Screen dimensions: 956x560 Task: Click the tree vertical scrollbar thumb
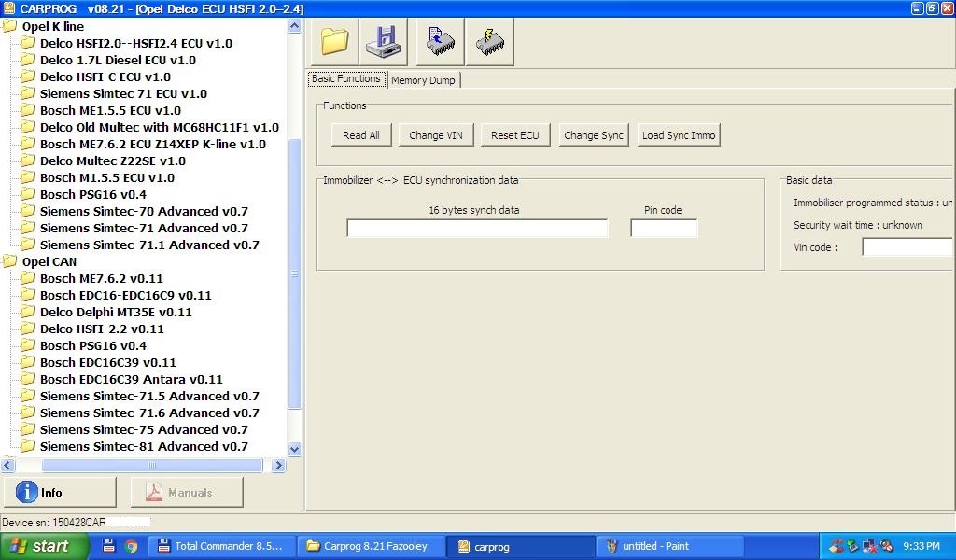click(x=294, y=274)
